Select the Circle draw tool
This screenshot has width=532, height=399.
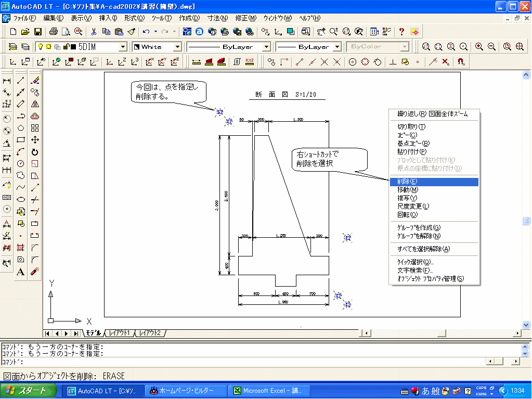tap(21, 163)
